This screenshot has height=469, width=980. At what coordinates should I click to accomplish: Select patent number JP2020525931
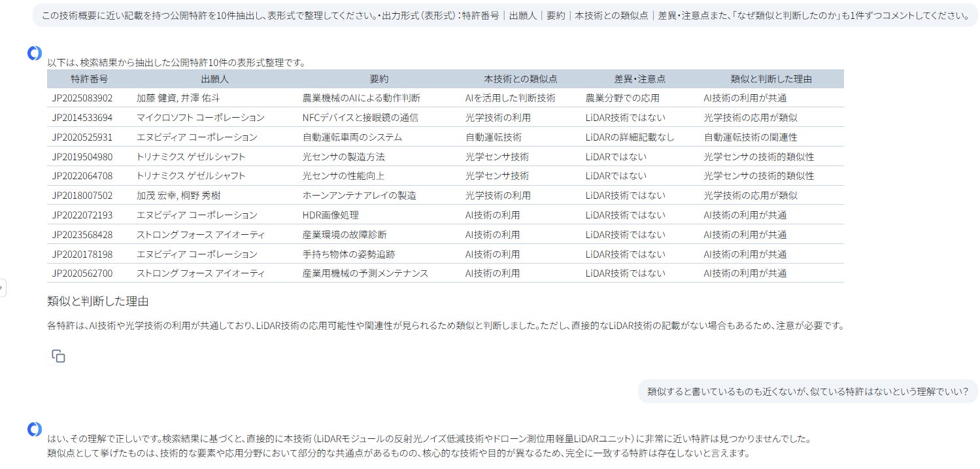82,137
